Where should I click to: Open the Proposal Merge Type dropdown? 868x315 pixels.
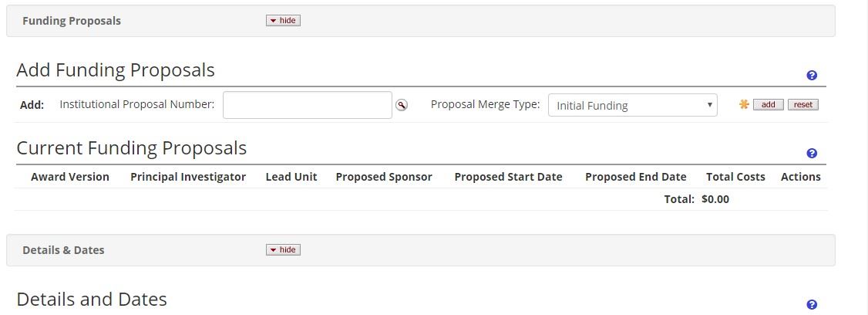pyautogui.click(x=632, y=105)
